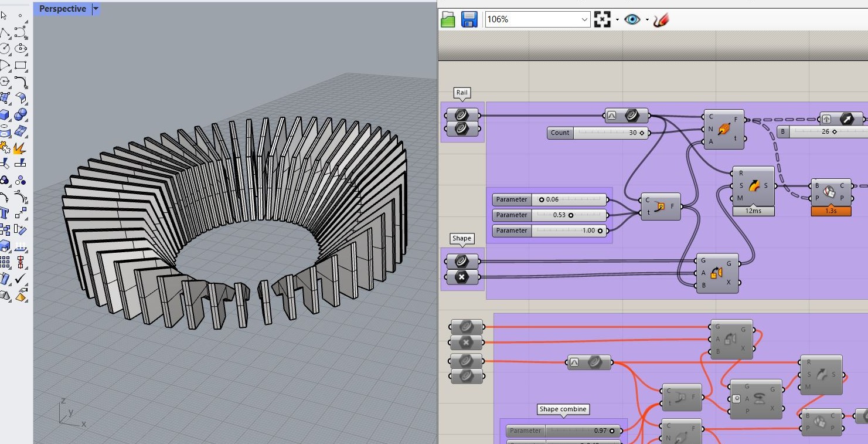Image resolution: width=868 pixels, height=444 pixels.
Task: Click the Shape combine label
Action: click(x=563, y=409)
